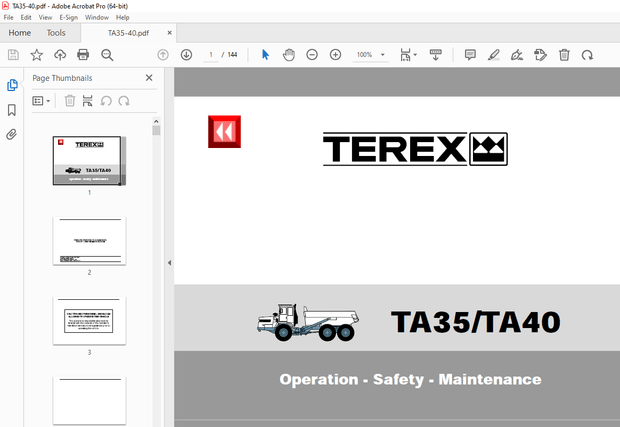Screen dimensions: 620x427
Task: Zoom in with plus icon
Action: [335, 55]
